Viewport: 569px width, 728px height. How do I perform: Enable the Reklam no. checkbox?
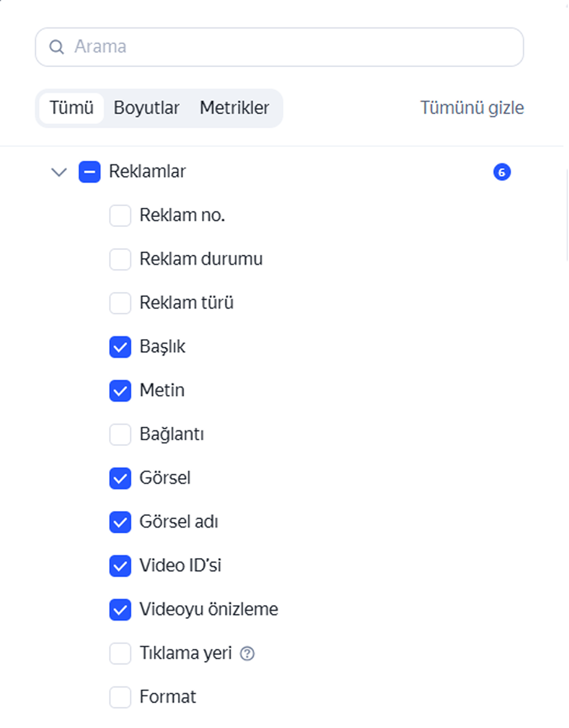[120, 216]
